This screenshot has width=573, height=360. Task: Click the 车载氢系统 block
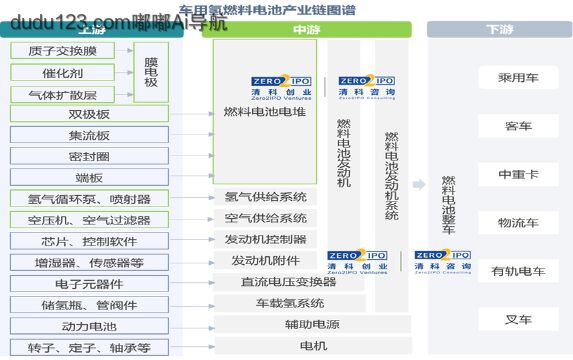(290, 303)
